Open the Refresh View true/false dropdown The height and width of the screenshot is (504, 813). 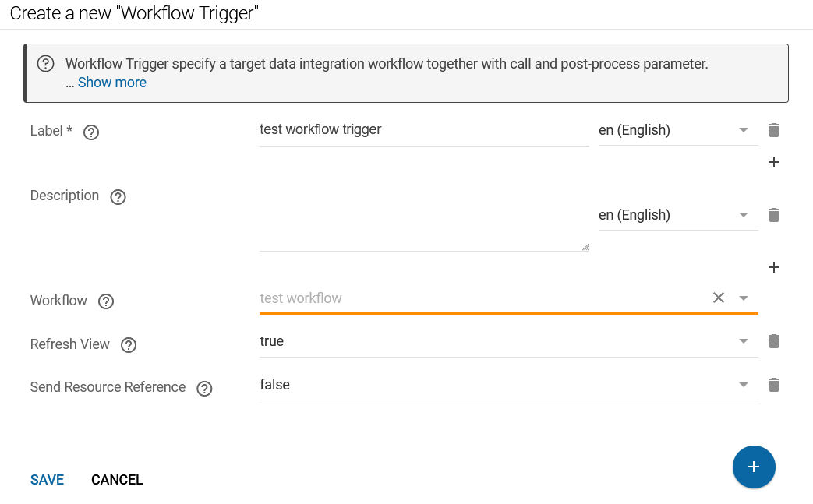[x=744, y=341]
